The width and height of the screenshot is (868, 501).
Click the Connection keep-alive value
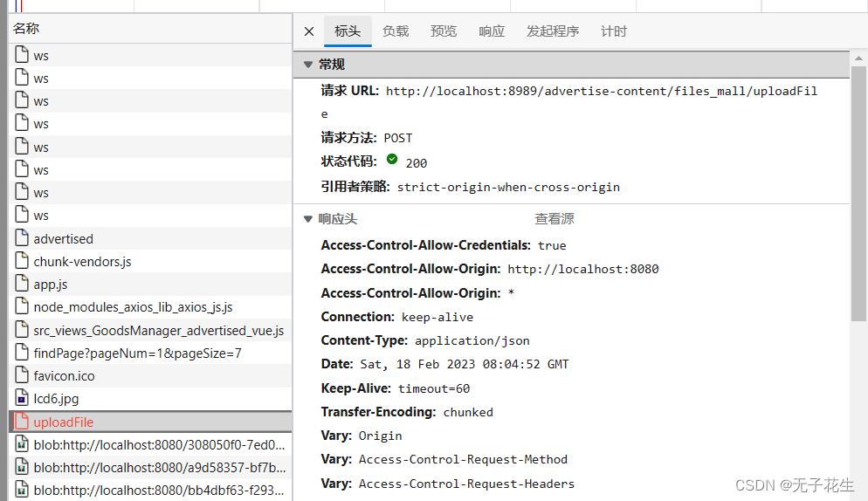click(437, 318)
